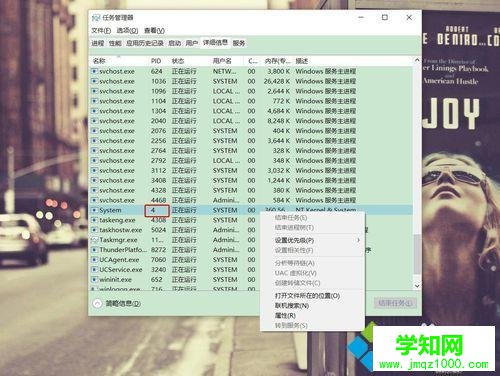Click the icon of svchost.exe PID 1304
The width and height of the screenshot is (500, 376).
[95, 111]
